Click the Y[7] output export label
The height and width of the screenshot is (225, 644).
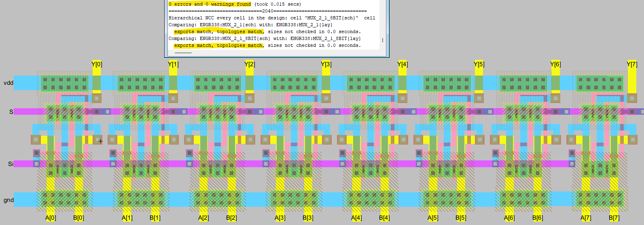[x=632, y=64]
